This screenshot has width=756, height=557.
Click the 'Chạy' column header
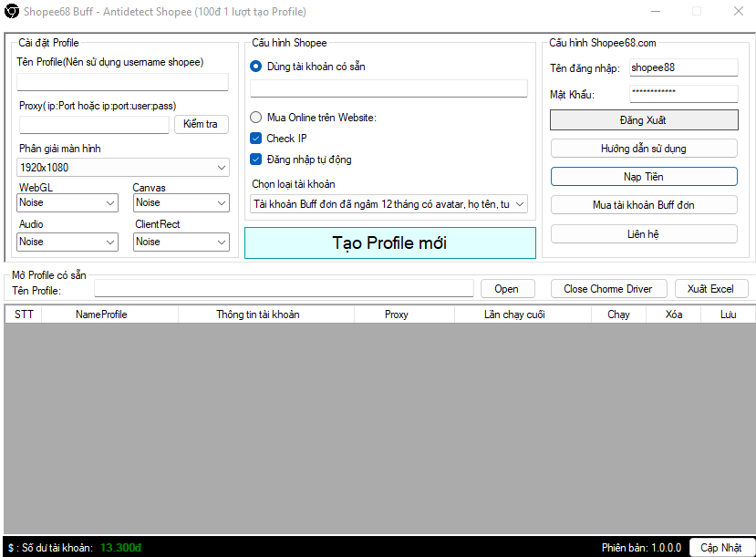pyautogui.click(x=619, y=315)
